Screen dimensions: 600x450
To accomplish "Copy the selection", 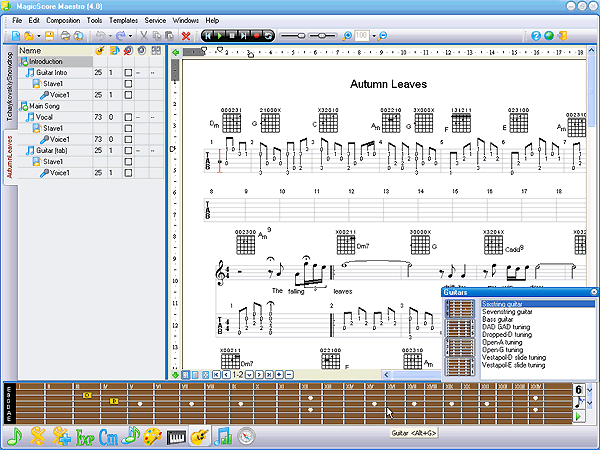I will coord(157,36).
